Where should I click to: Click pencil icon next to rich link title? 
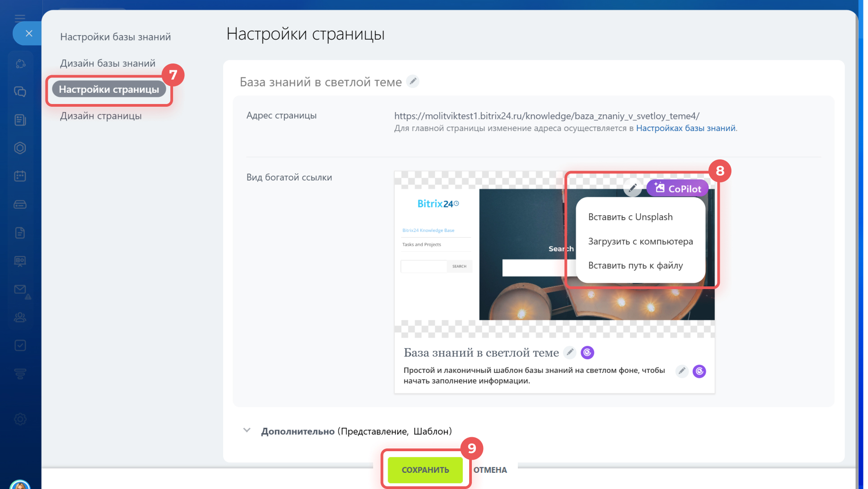point(570,353)
